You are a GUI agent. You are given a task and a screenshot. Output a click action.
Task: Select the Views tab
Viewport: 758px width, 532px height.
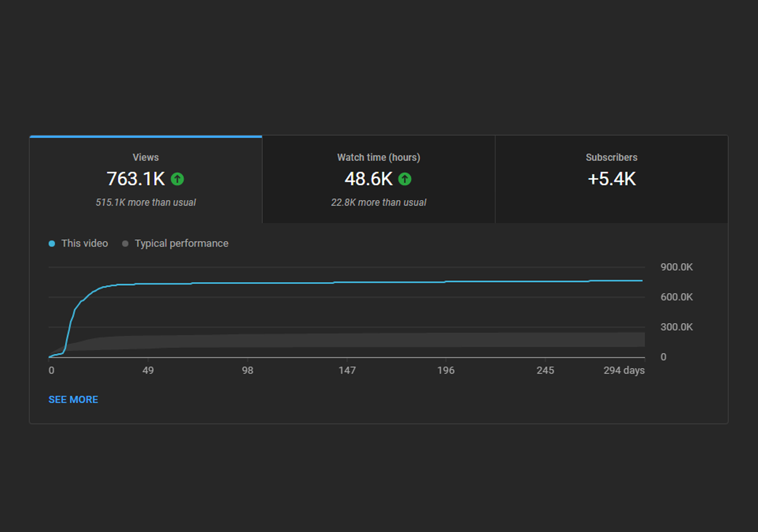(x=146, y=179)
